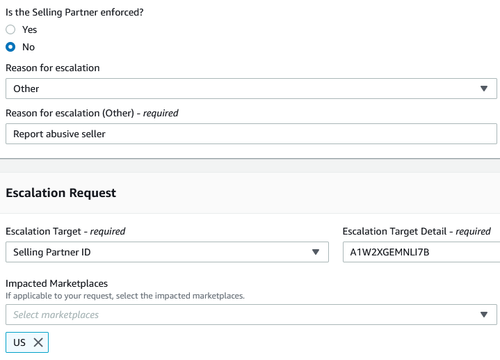
Task: Click the Impacted Marketplaces label
Action: tap(57, 283)
